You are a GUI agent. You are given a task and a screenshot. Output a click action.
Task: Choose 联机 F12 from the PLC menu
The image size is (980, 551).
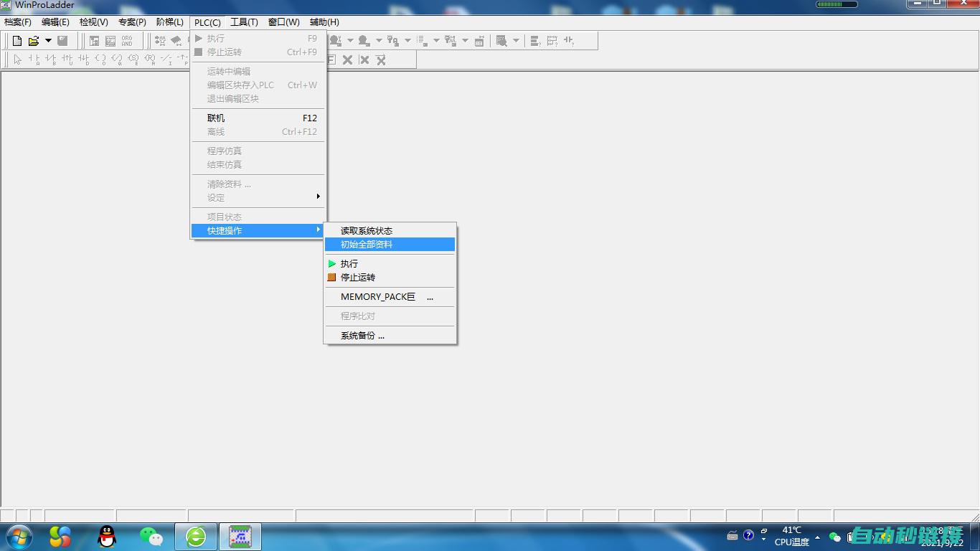[x=258, y=118]
